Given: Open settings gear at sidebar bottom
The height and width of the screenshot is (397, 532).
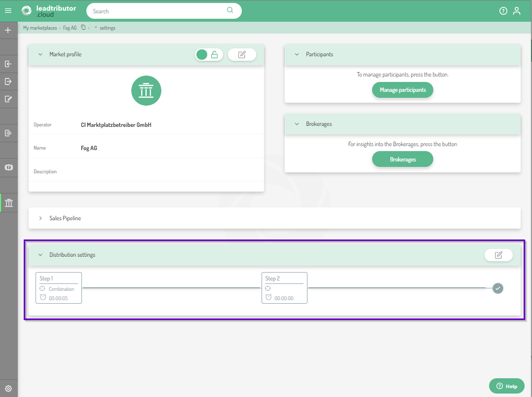Looking at the screenshot, I should click(x=8, y=389).
